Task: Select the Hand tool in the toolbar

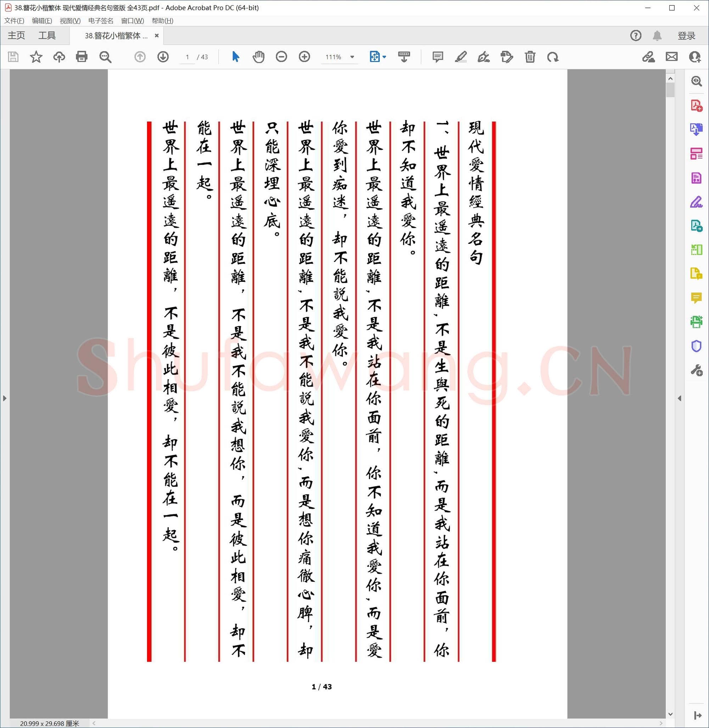Action: pos(258,57)
